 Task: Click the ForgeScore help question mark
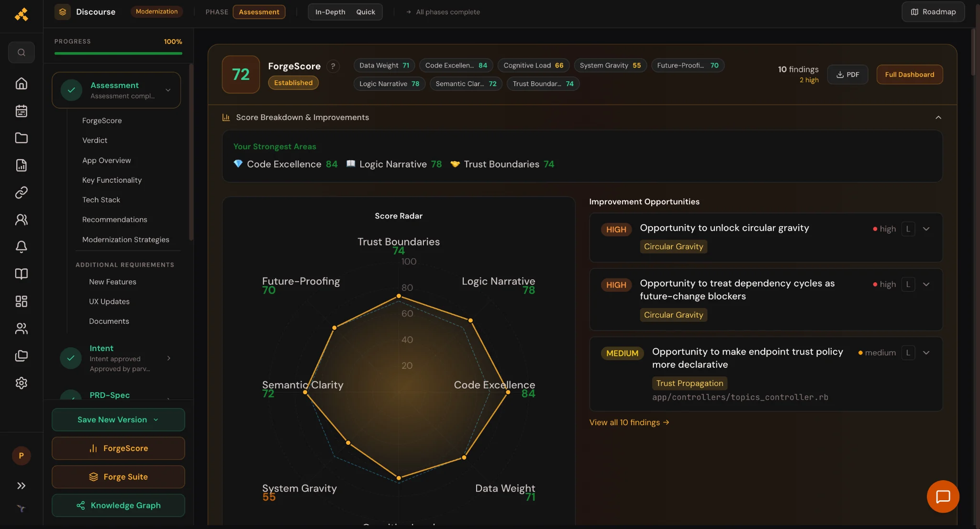(x=333, y=66)
